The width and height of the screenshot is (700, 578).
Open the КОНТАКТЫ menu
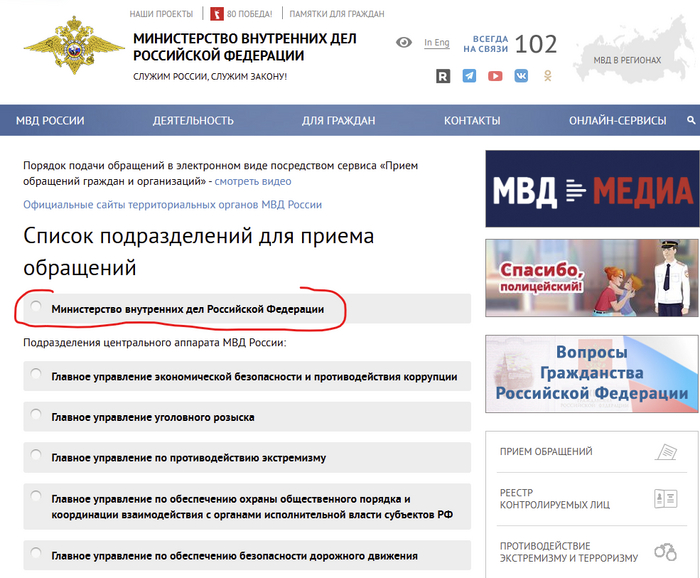coord(472,121)
